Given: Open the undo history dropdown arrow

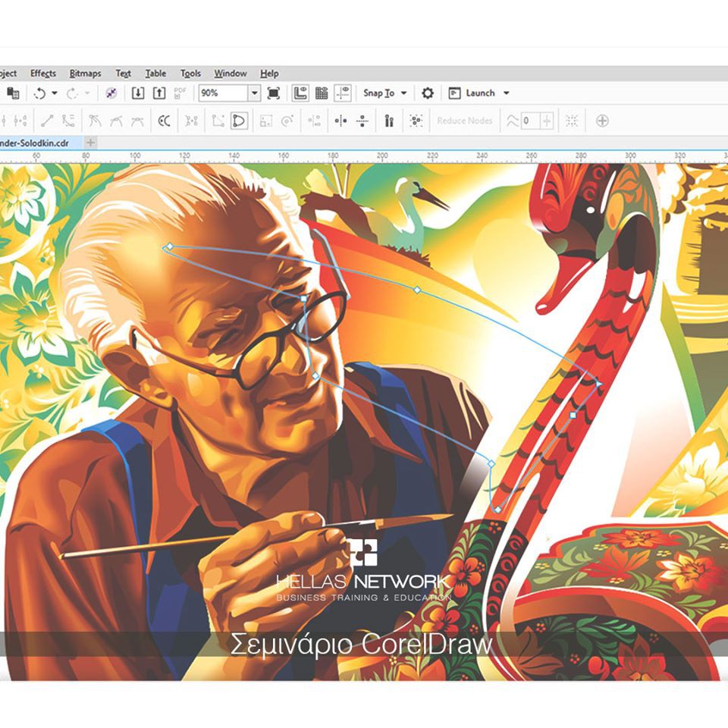Looking at the screenshot, I should click(x=55, y=93).
